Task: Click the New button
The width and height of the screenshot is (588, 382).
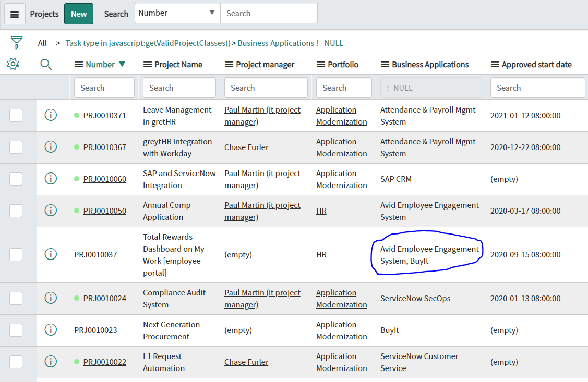Action: pos(79,14)
